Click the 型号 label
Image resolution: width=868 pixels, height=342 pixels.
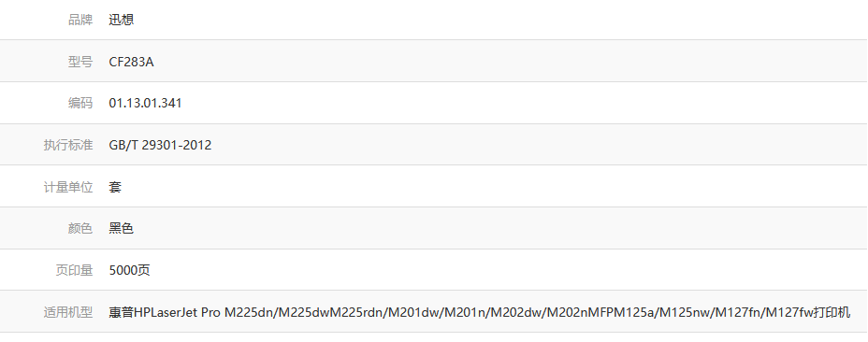(80, 62)
